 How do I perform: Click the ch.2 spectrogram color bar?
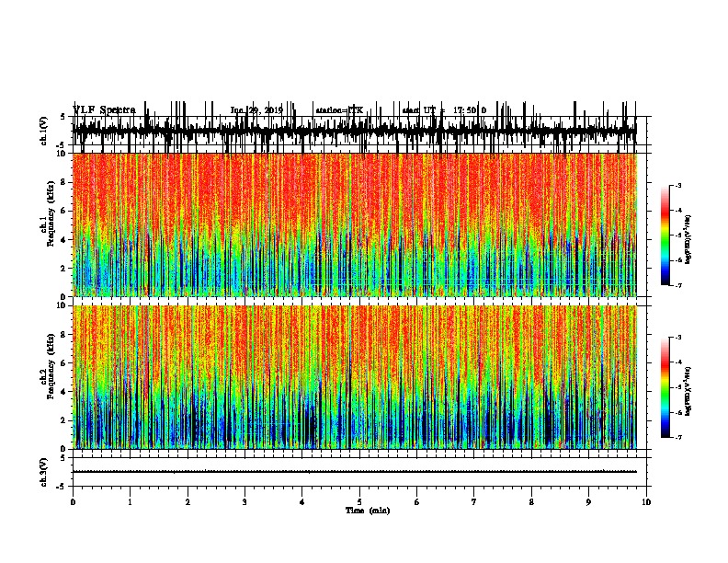665,387
